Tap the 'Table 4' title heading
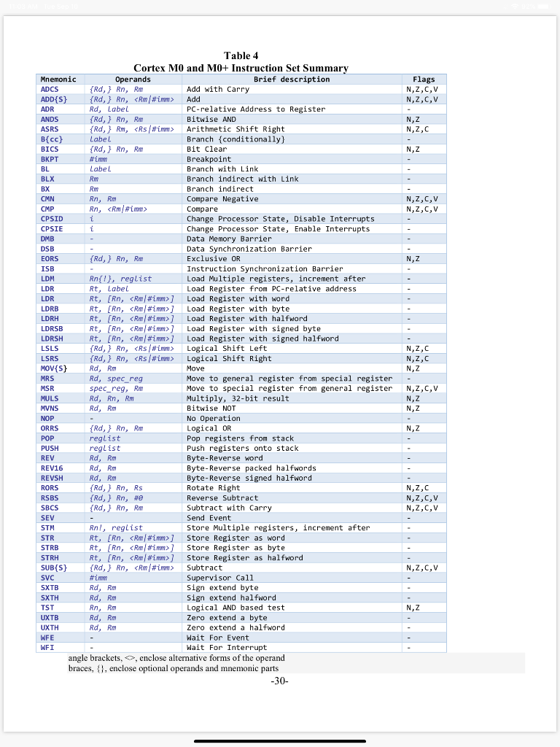Screen dimensions: 560x747 (241, 55)
